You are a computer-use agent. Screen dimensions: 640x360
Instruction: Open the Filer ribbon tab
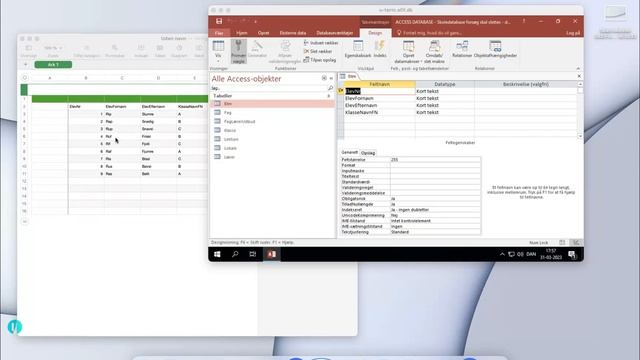coord(219,33)
